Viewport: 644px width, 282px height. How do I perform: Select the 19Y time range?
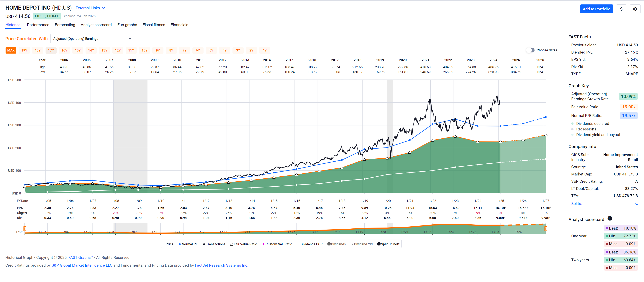pos(24,50)
